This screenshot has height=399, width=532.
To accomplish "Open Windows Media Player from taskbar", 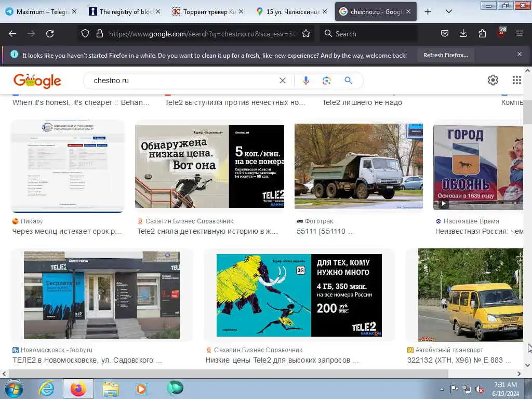I will (142, 389).
